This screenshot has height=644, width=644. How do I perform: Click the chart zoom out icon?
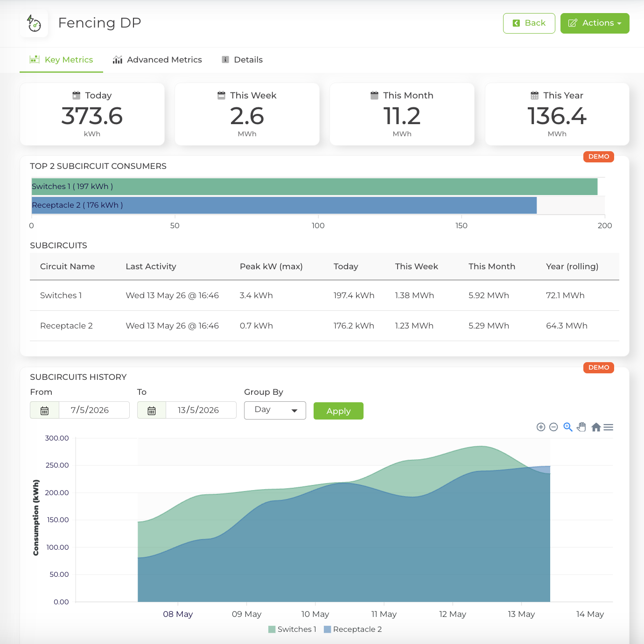click(553, 427)
